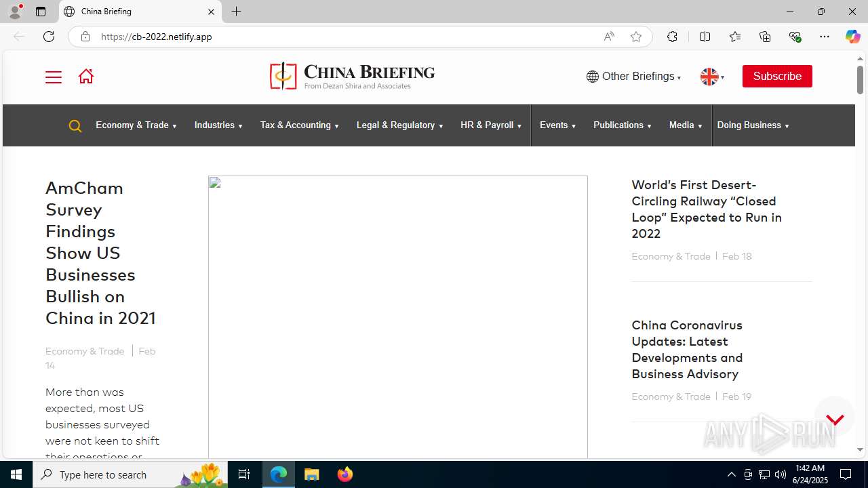Open Copilot sidebar icon
868x488 pixels.
pos(852,37)
